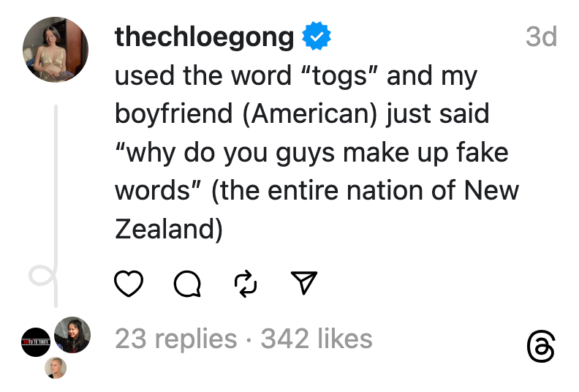Click the 3d timestamp
The width and height of the screenshot is (579, 392).
point(541,36)
